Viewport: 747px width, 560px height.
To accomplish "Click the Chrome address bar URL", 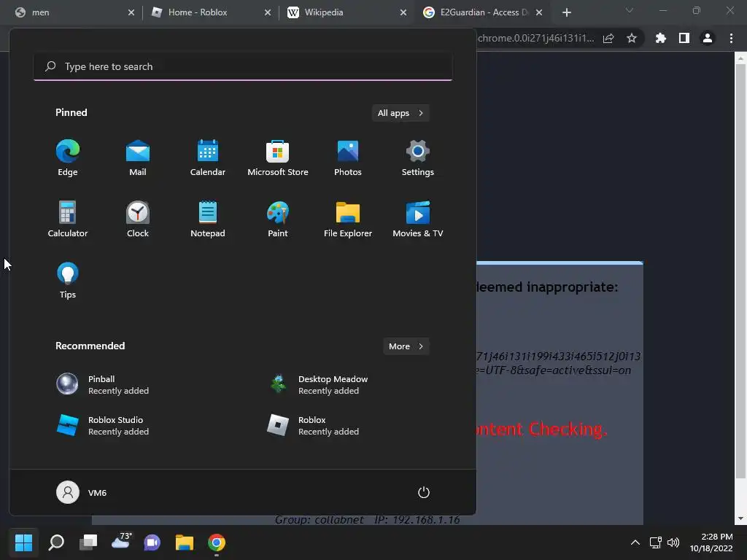I will (x=536, y=38).
